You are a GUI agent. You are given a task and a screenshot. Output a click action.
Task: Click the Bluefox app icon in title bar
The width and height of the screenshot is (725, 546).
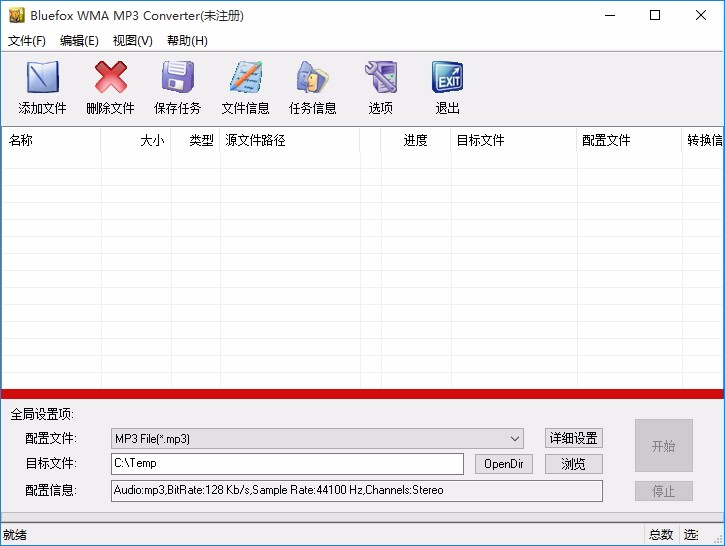[17, 16]
